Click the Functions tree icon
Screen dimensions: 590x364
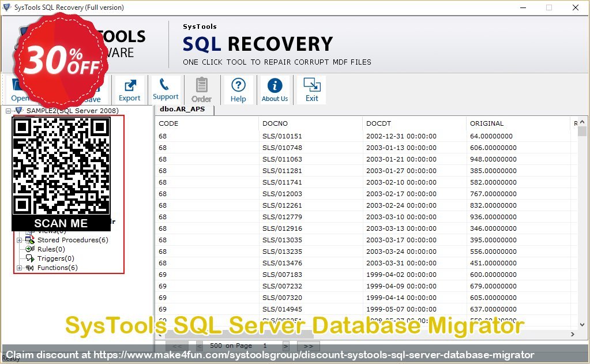tap(30, 268)
